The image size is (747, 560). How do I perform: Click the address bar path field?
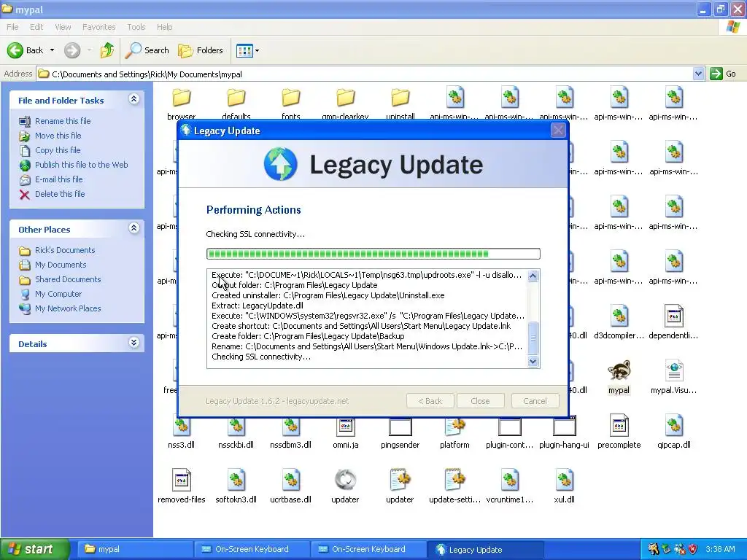(x=365, y=74)
